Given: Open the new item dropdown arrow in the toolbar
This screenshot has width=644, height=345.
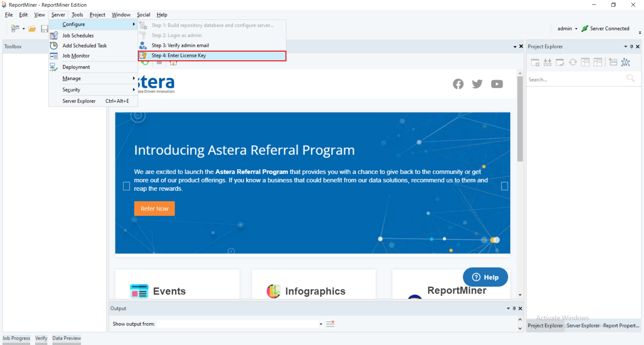Looking at the screenshot, I should click(x=23, y=29).
